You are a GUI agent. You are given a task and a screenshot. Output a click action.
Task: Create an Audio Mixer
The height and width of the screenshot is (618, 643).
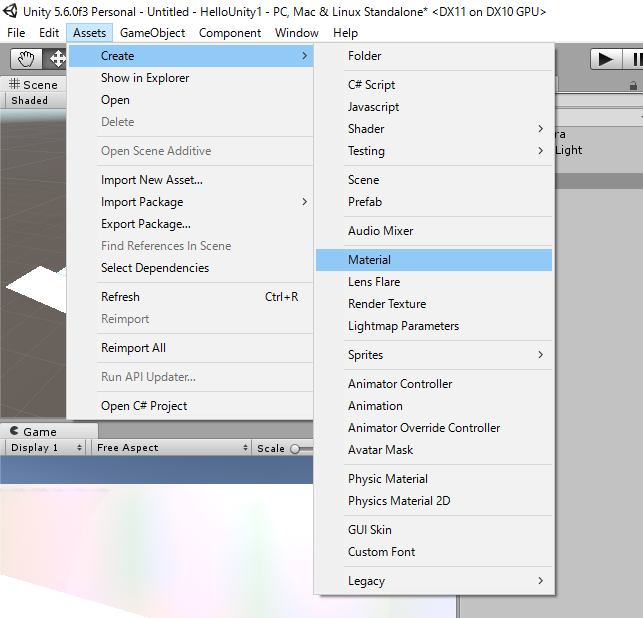(x=434, y=231)
